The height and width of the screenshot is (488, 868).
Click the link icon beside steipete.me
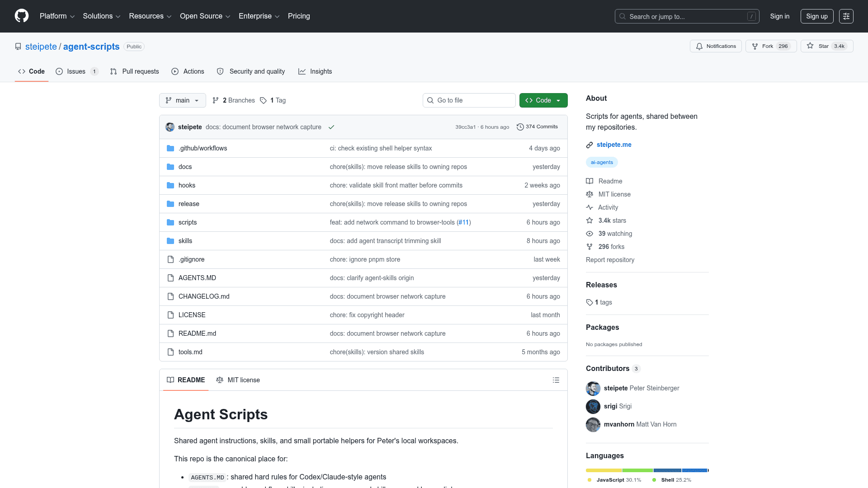[x=590, y=145]
